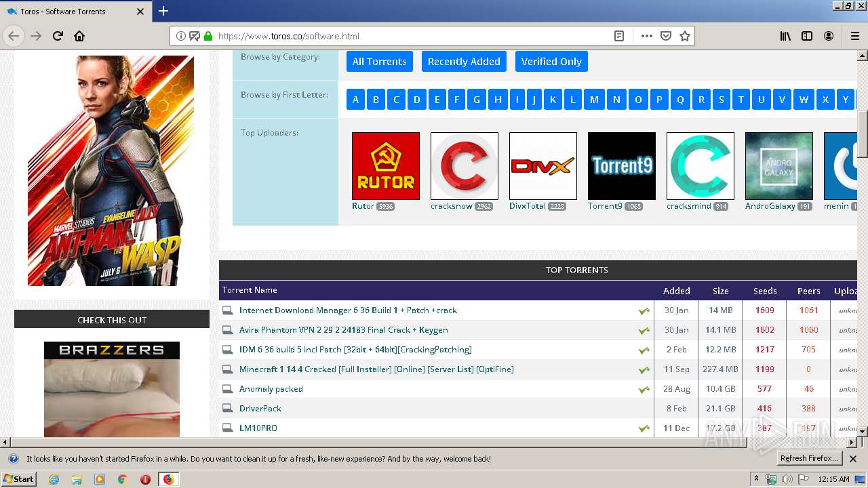Filter by Verified Only
This screenshot has height=488, width=868.
(x=551, y=61)
